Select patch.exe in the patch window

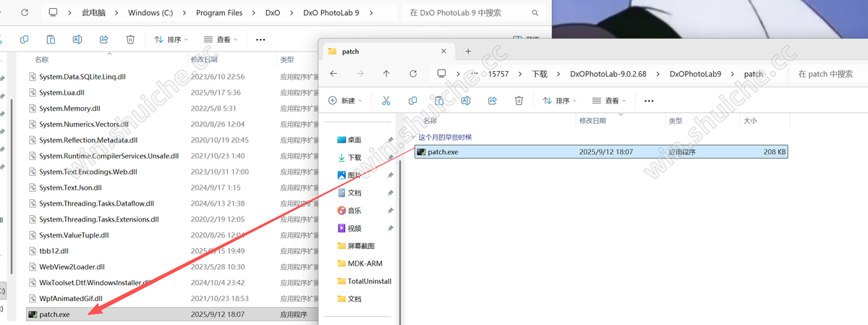pyautogui.click(x=600, y=152)
